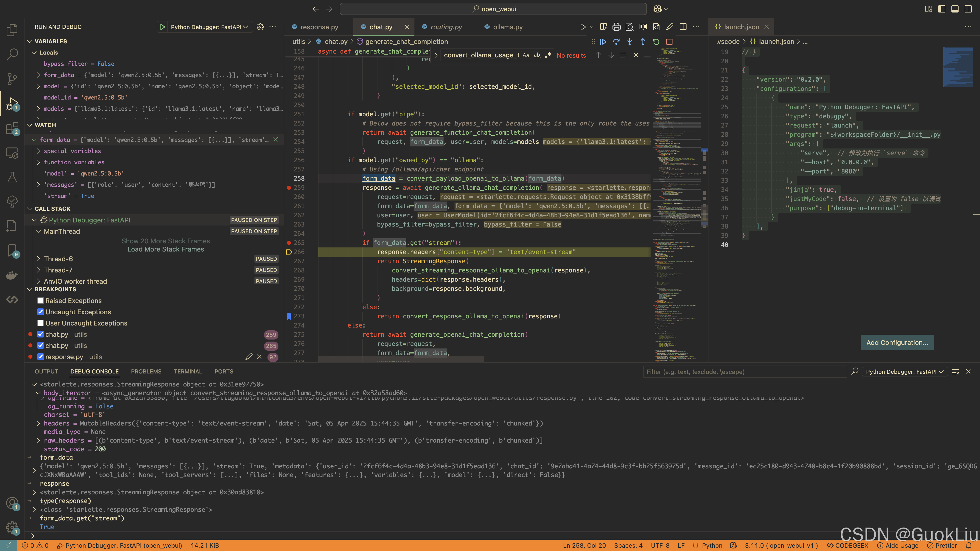Click the Step Over debug icon
Image resolution: width=980 pixels, height=551 pixels.
point(616,42)
